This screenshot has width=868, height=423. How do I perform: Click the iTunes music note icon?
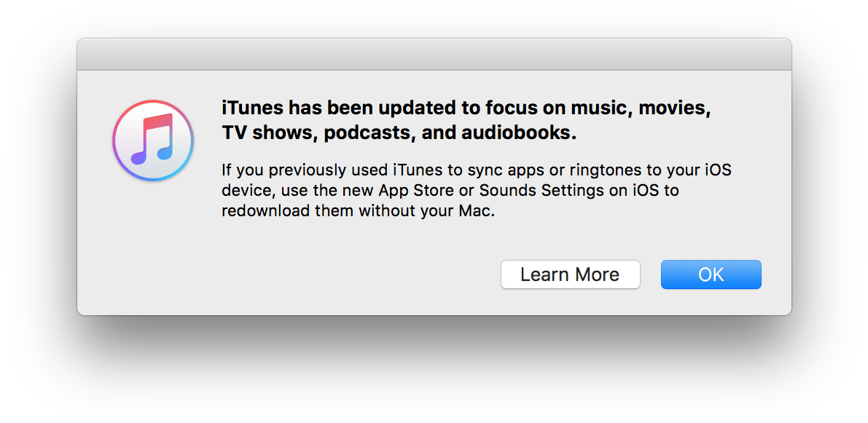[153, 141]
